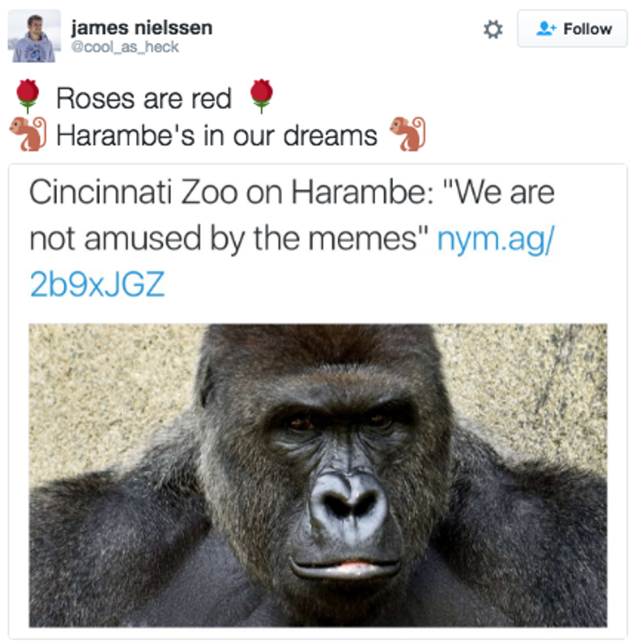Click the monkey emoji before "Harambe's"
The height and width of the screenshot is (644, 644).
click(28, 134)
